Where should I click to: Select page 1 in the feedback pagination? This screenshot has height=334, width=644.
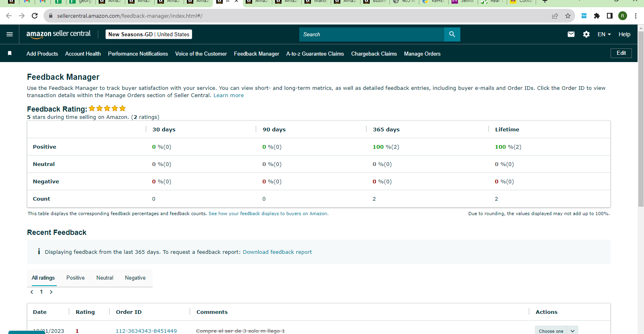[x=41, y=292]
